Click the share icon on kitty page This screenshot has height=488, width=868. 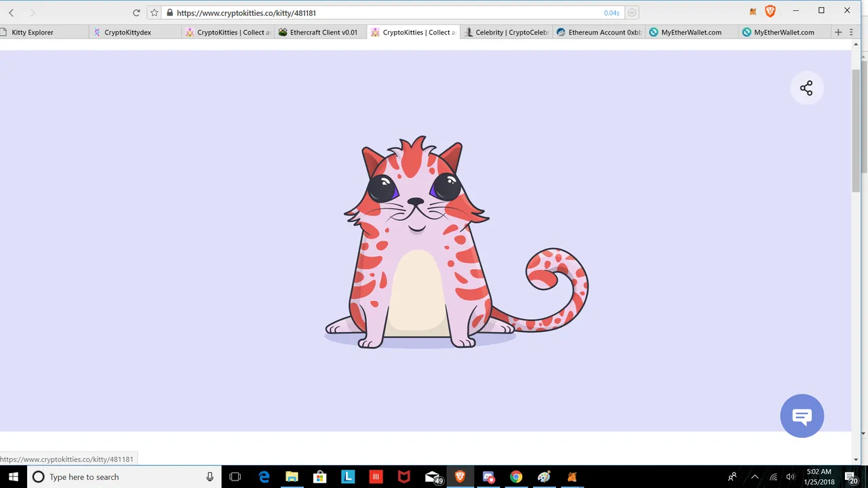806,88
